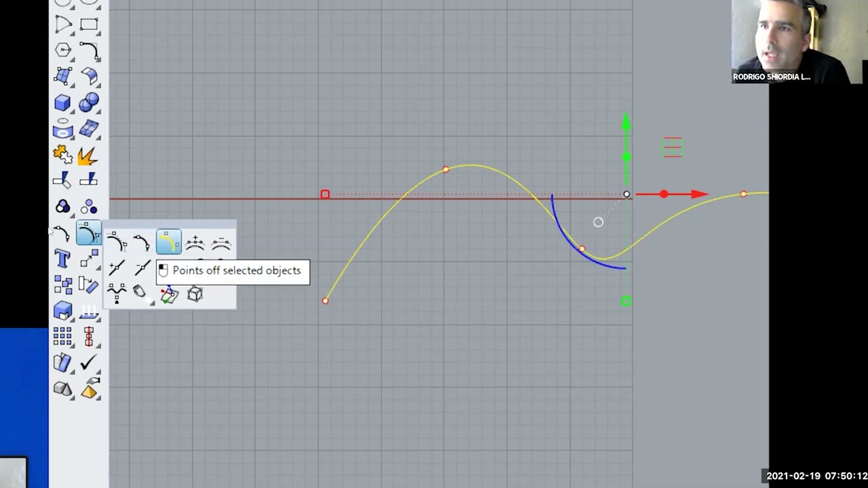The width and height of the screenshot is (868, 488).
Task: Click the Group objects icon
Action: 63,207
